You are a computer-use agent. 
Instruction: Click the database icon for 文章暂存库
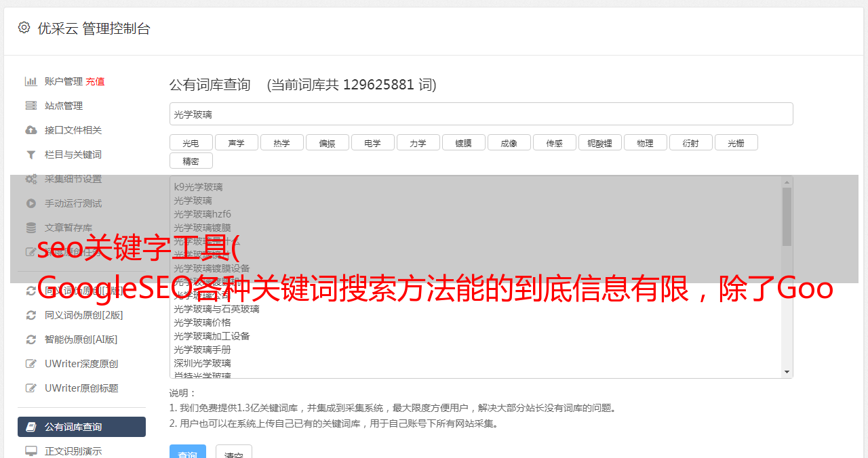tap(31, 228)
